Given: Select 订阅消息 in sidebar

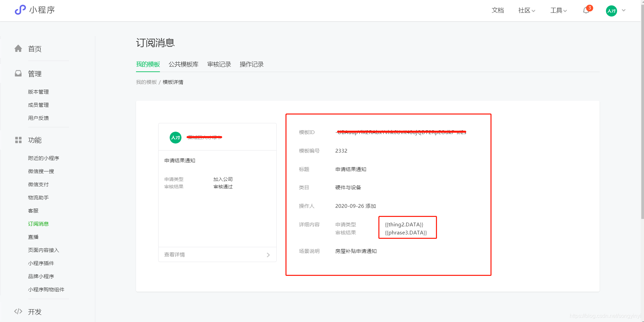Looking at the screenshot, I should click(x=38, y=224).
